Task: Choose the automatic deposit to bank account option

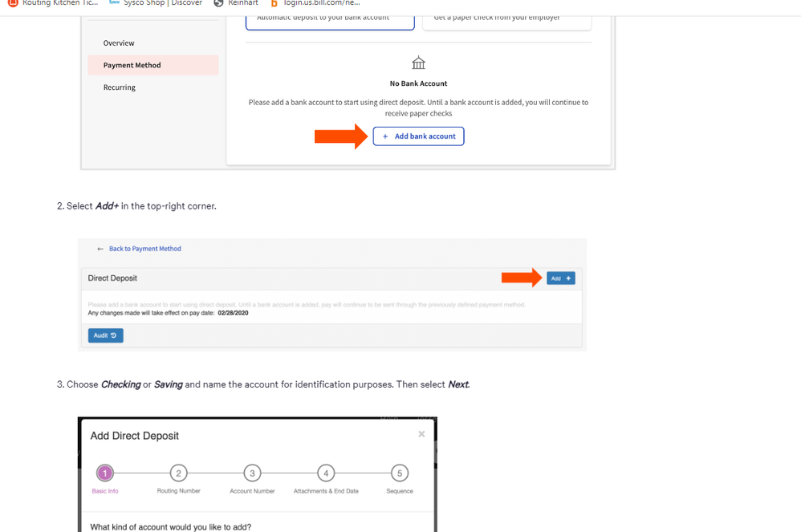Action: pyautogui.click(x=330, y=18)
